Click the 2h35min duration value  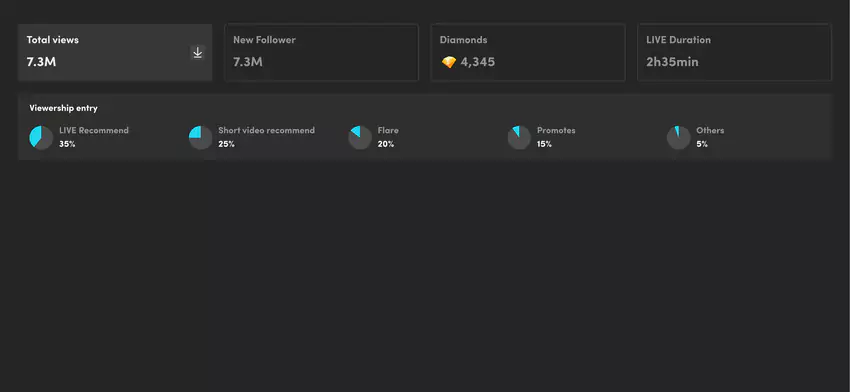coord(672,62)
